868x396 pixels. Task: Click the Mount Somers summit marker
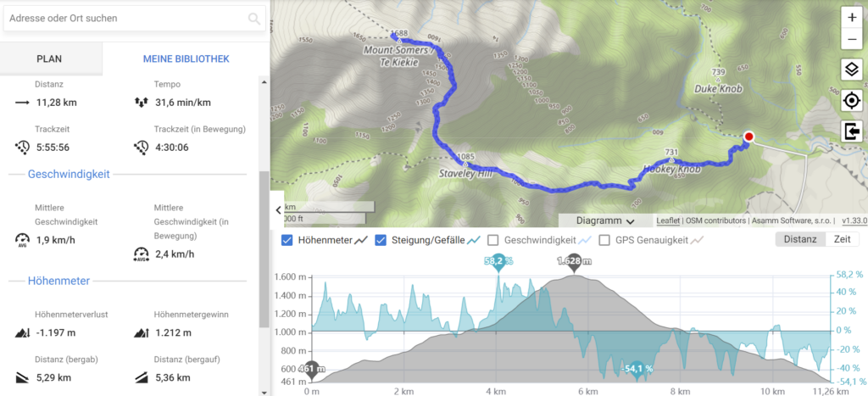[x=398, y=41]
